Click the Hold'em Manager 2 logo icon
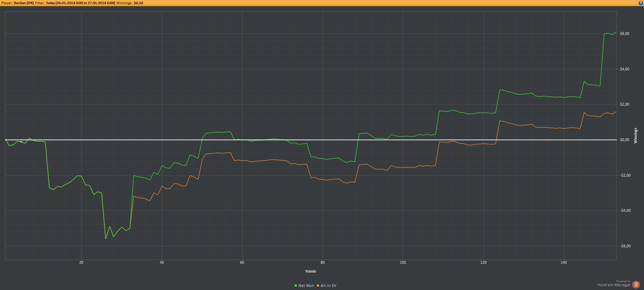644x290 pixels. [636, 284]
